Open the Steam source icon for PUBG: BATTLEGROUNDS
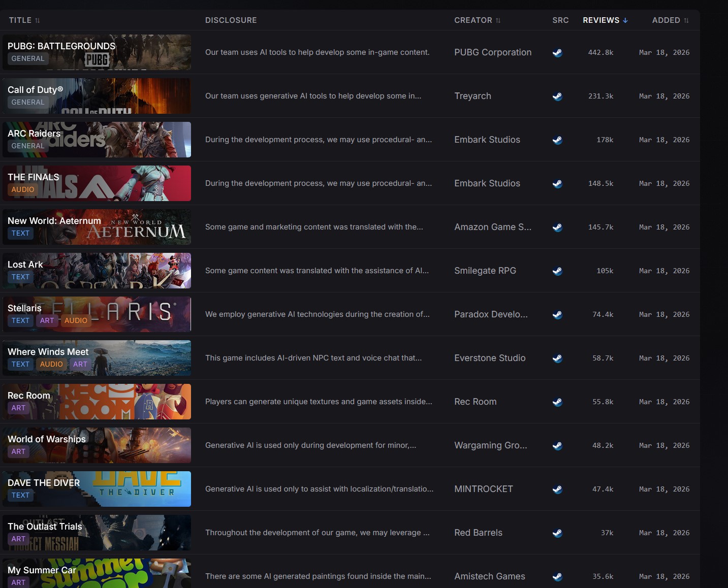This screenshot has width=728, height=588. (x=557, y=53)
